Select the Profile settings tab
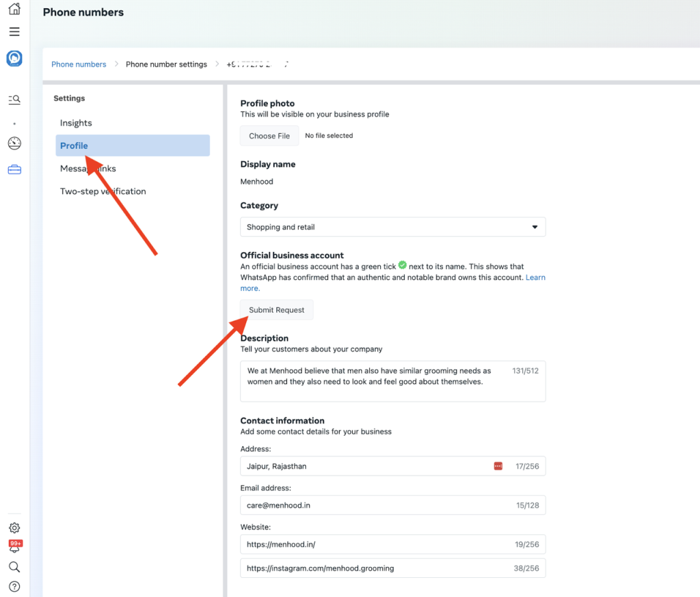The image size is (700, 597). [x=133, y=145]
